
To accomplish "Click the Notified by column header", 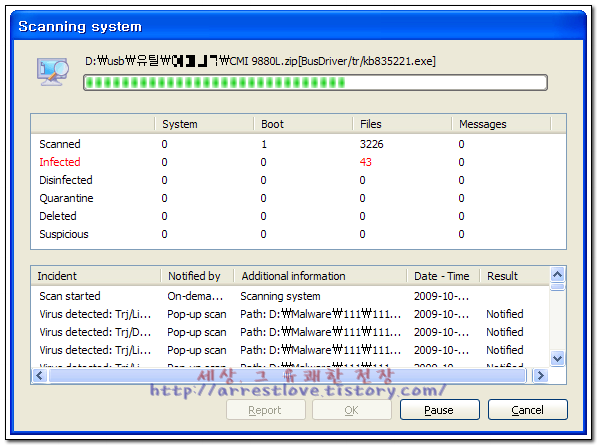I will pyautogui.click(x=197, y=276).
